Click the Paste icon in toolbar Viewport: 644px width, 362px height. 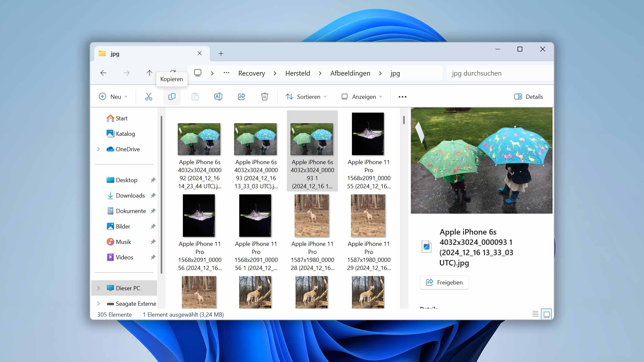click(194, 96)
